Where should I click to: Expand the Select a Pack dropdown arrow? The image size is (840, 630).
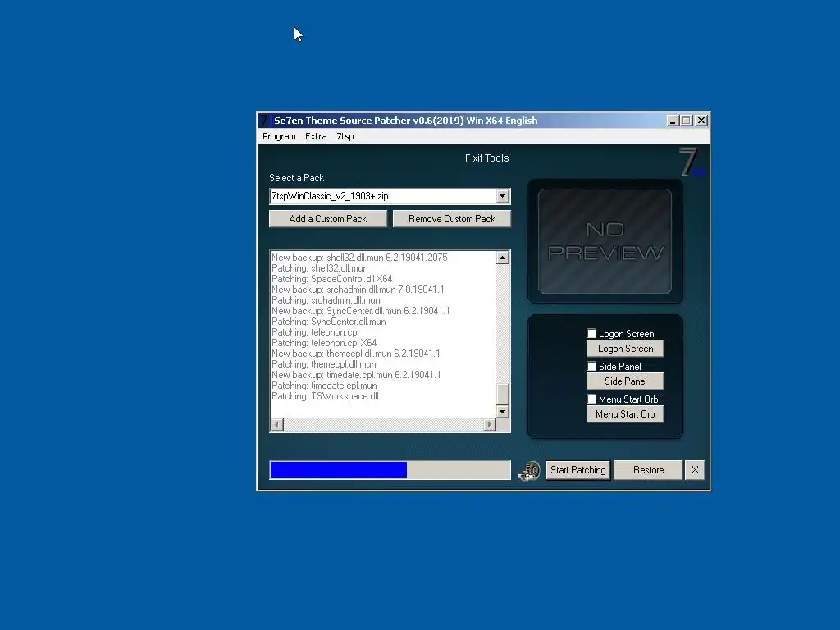click(x=502, y=196)
